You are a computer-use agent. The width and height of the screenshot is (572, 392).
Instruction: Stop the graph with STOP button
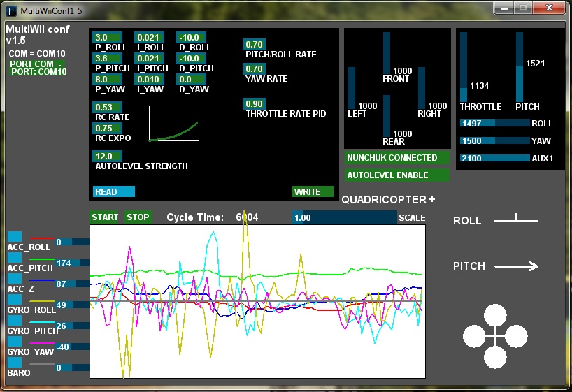point(138,217)
